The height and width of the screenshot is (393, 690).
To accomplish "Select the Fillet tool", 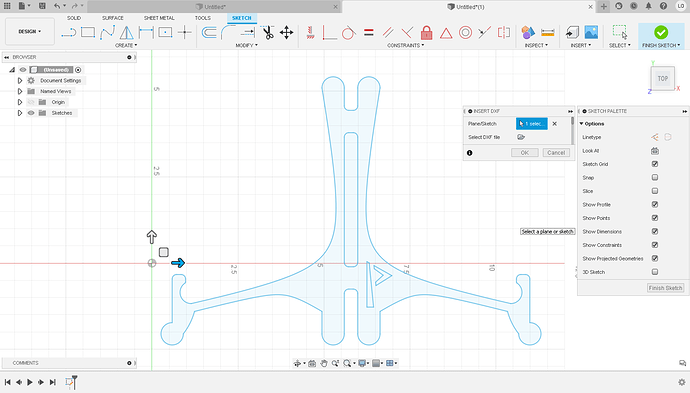I will point(228,32).
